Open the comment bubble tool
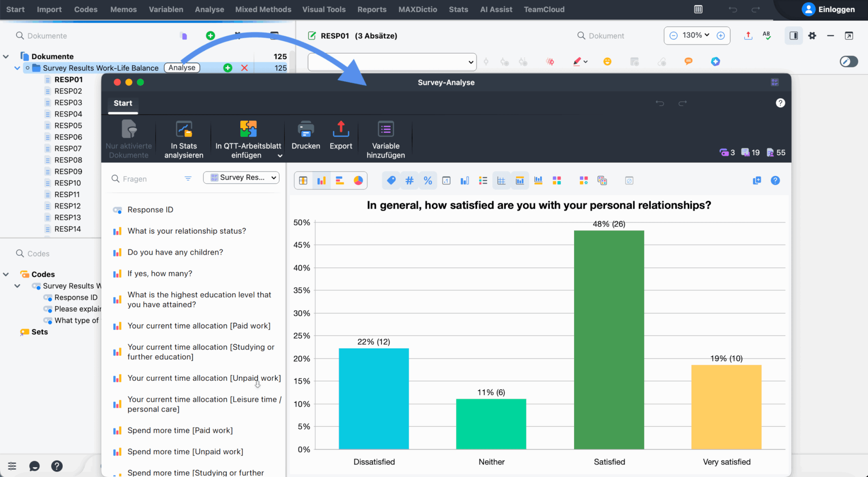868x477 pixels. pyautogui.click(x=688, y=61)
